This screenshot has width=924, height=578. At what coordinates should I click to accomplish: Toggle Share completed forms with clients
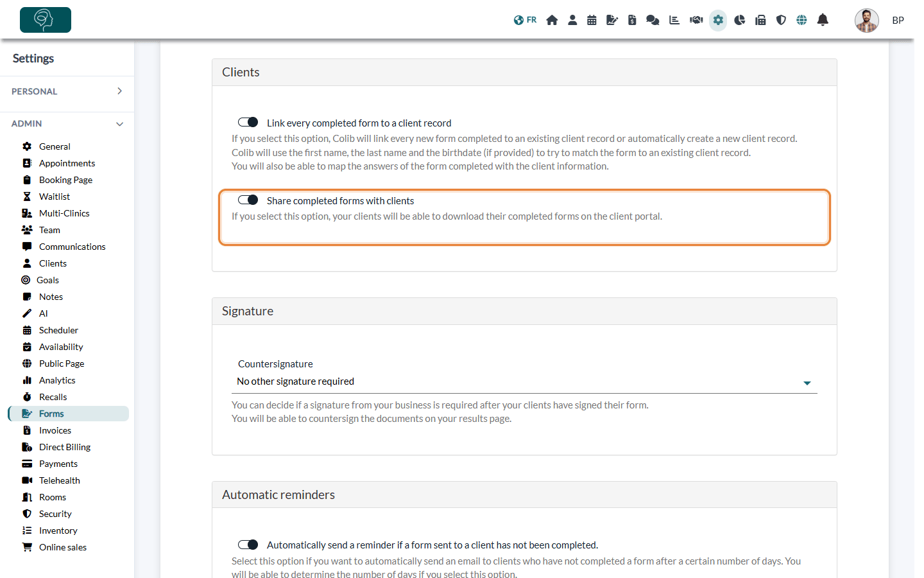tap(248, 200)
